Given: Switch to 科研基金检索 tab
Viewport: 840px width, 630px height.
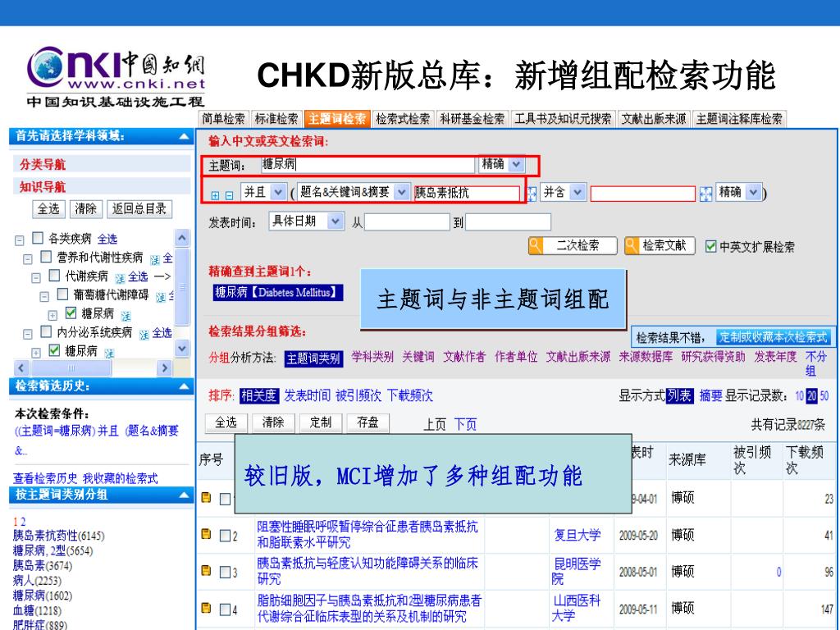Looking at the screenshot, I should pyautogui.click(x=472, y=119).
